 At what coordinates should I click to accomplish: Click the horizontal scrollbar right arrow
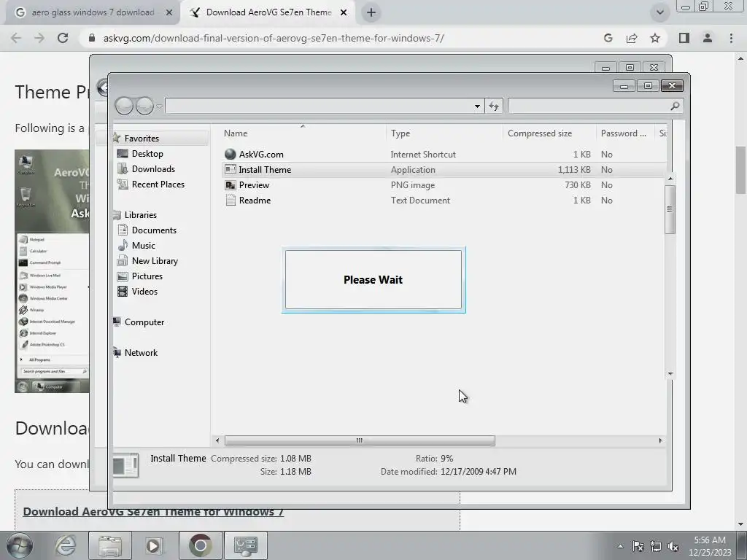pos(660,440)
